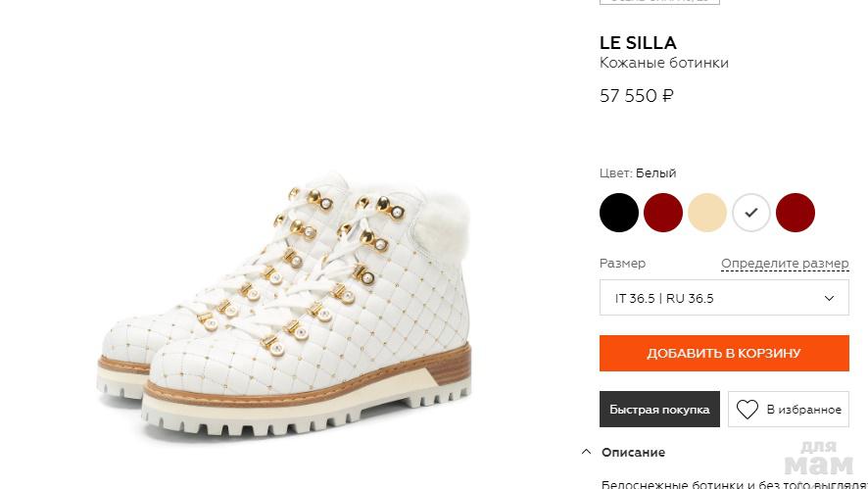Choose the black color swatch
The width and height of the screenshot is (868, 489).
tap(619, 213)
